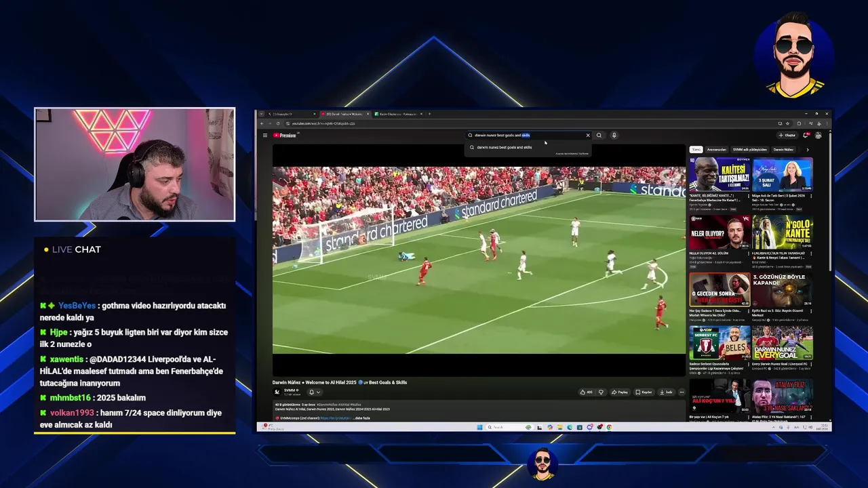Select the SVMM adlı yükleyiciden chip
Viewport: 868px width, 488px height.
click(749, 149)
